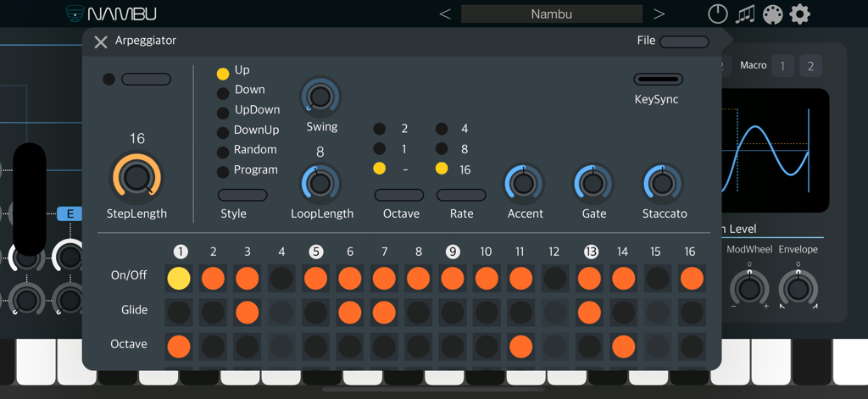Set octave range to 2
The width and height of the screenshot is (868, 399).
[x=379, y=129]
